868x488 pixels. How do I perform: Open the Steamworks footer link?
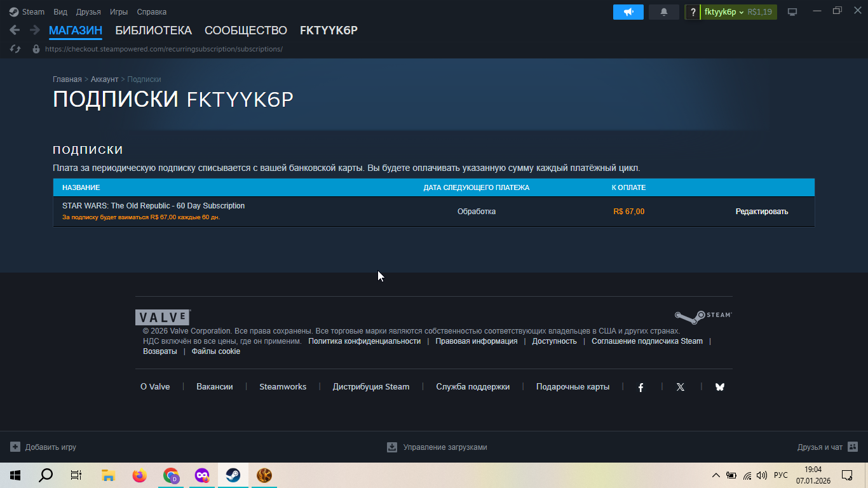(283, 387)
